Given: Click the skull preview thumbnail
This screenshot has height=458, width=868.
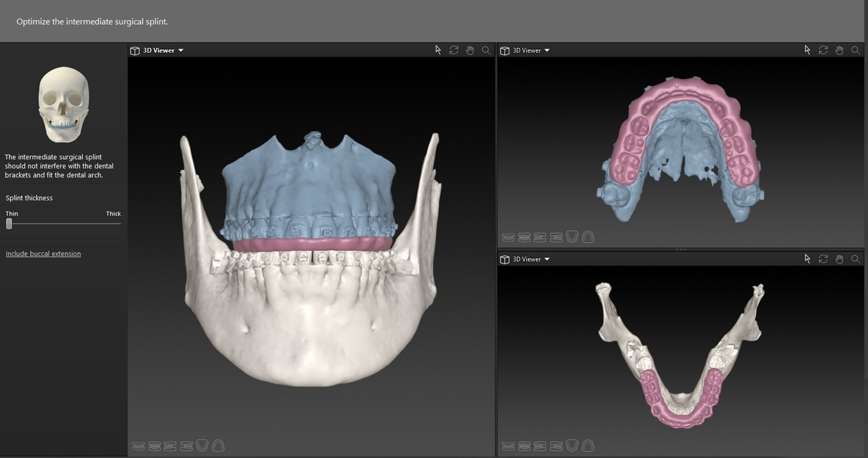Looking at the screenshot, I should 64,105.
